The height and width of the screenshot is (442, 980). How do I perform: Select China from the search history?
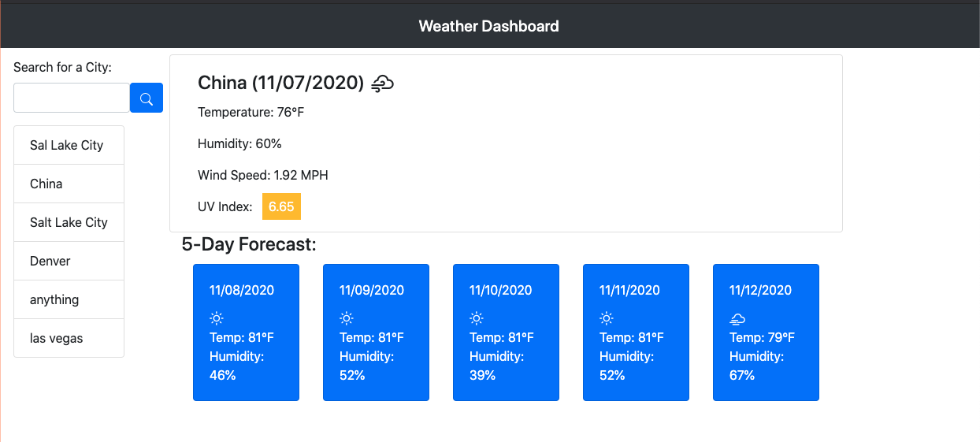click(46, 184)
